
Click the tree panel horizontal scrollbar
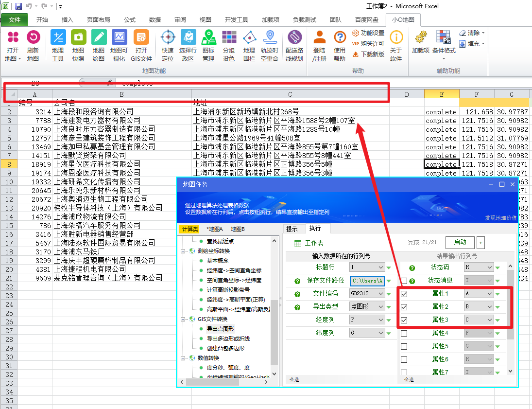click(224, 382)
